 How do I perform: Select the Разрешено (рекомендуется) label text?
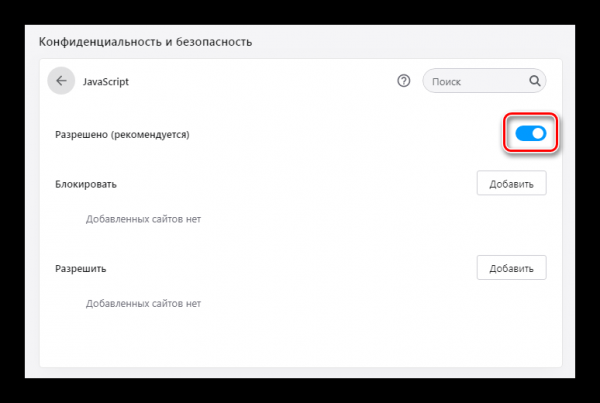click(x=122, y=135)
